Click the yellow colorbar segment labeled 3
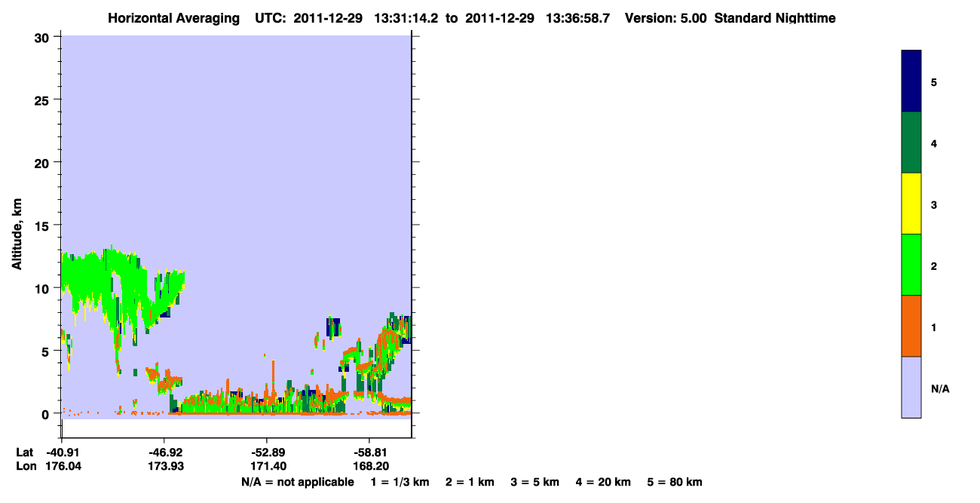Viewport: 980px width, 503px height. [x=911, y=204]
